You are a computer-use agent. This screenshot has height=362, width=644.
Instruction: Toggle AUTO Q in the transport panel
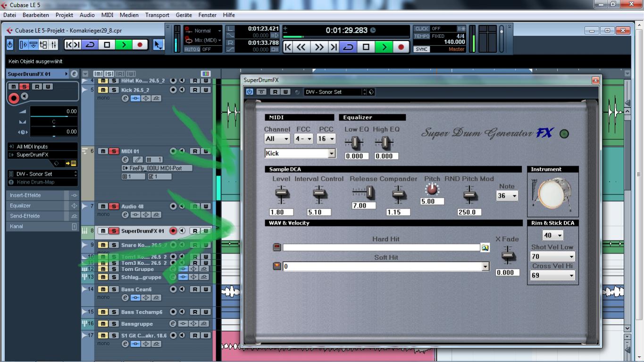192,49
